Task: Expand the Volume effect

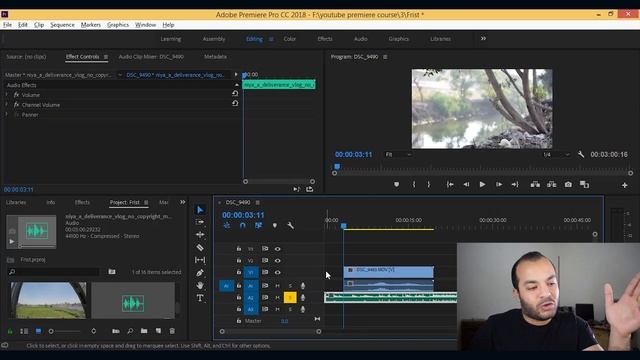Action: [7, 95]
